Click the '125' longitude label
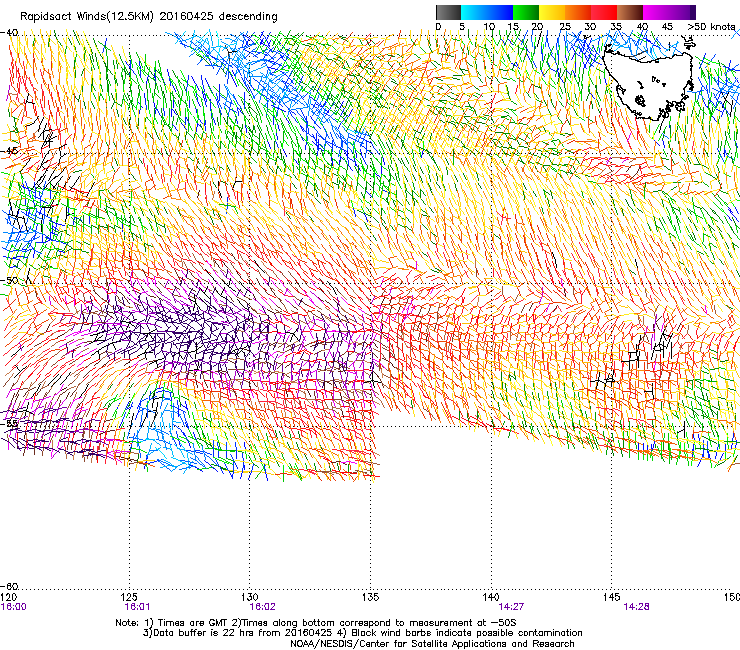Image resolution: width=740 pixels, height=650 pixels. 129,597
